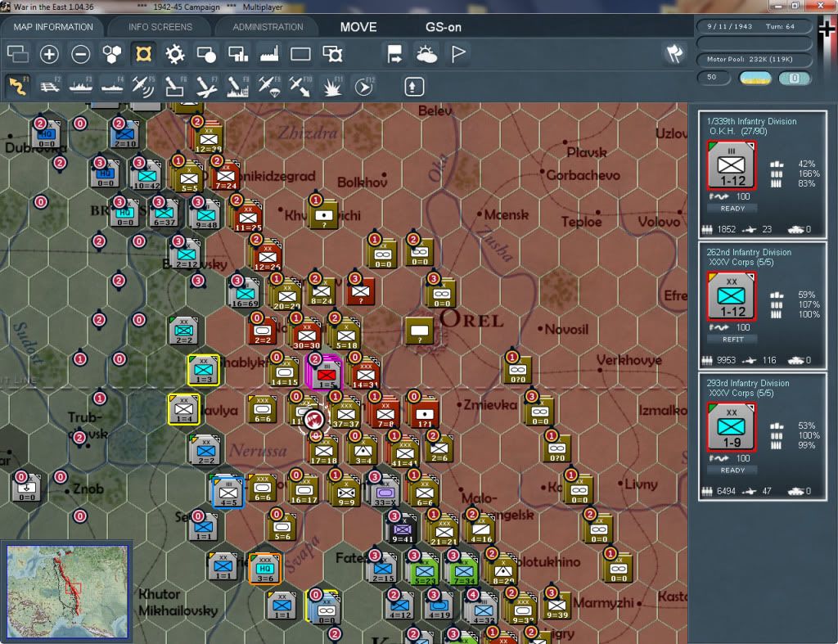838x644 pixels.
Task: Click the O.K.H. (27/90) headquarters link
Action: click(738, 132)
